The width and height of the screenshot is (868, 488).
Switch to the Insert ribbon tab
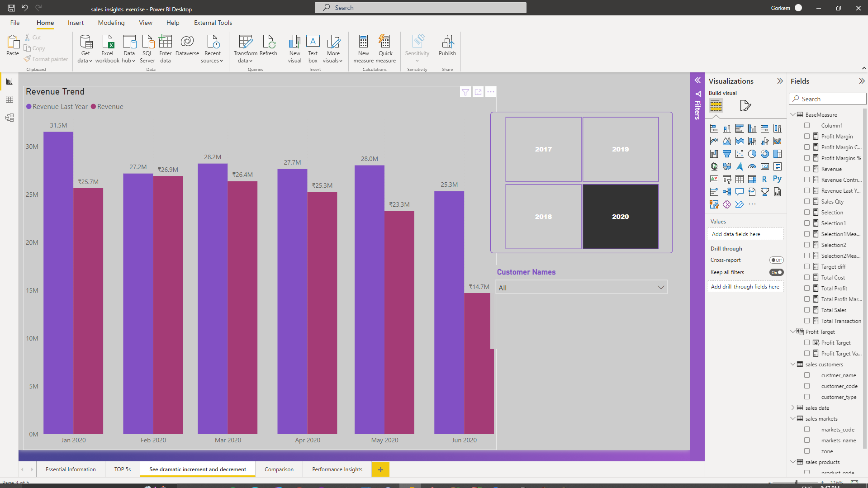click(76, 23)
